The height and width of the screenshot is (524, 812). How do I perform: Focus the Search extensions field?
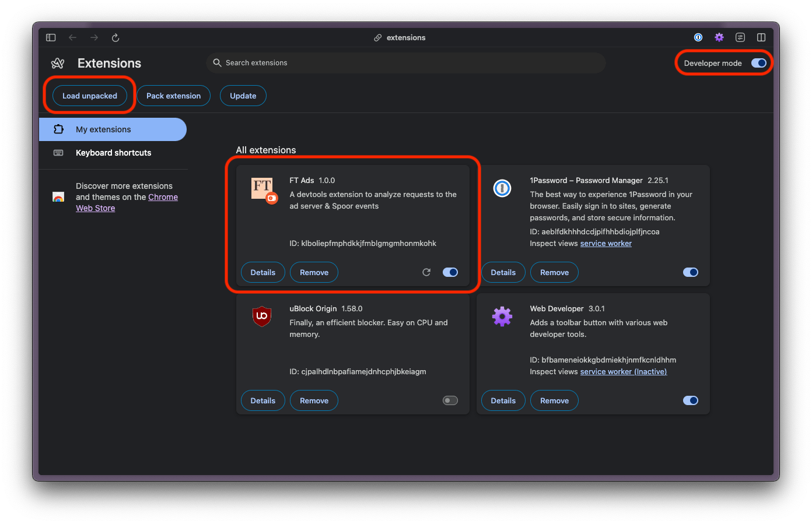point(406,62)
